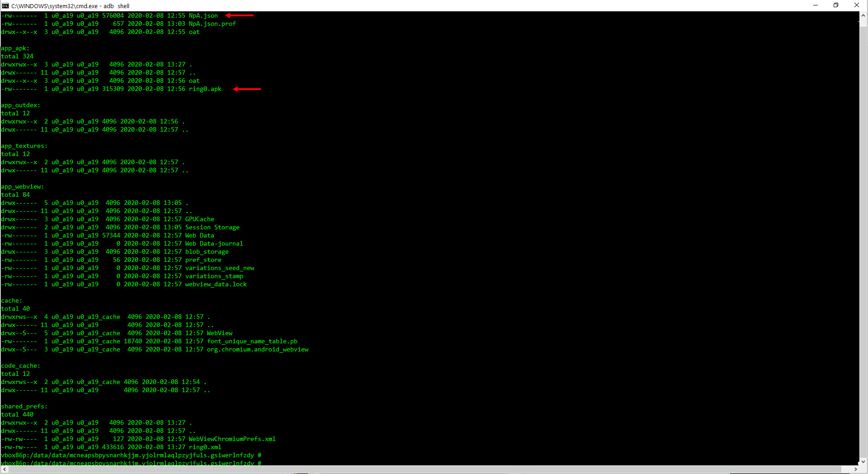Click the file name NpA.json

point(203,16)
